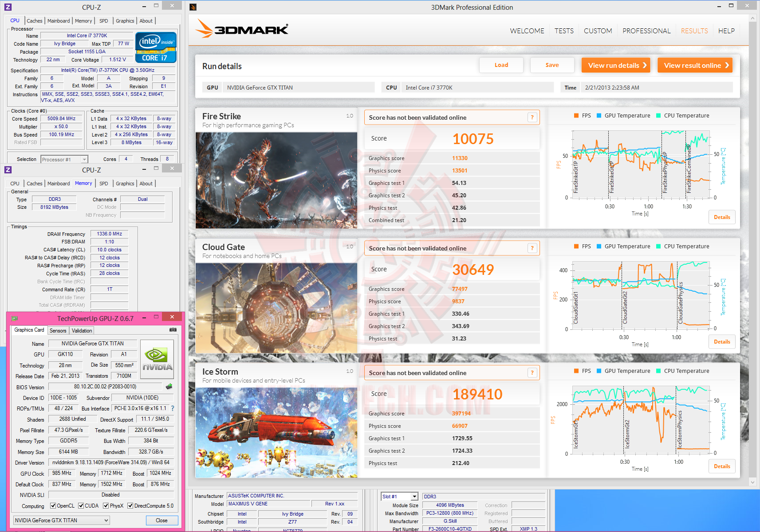
Task: Click GPU Temperature legend swatch for Cloud Gate
Action: click(x=599, y=246)
